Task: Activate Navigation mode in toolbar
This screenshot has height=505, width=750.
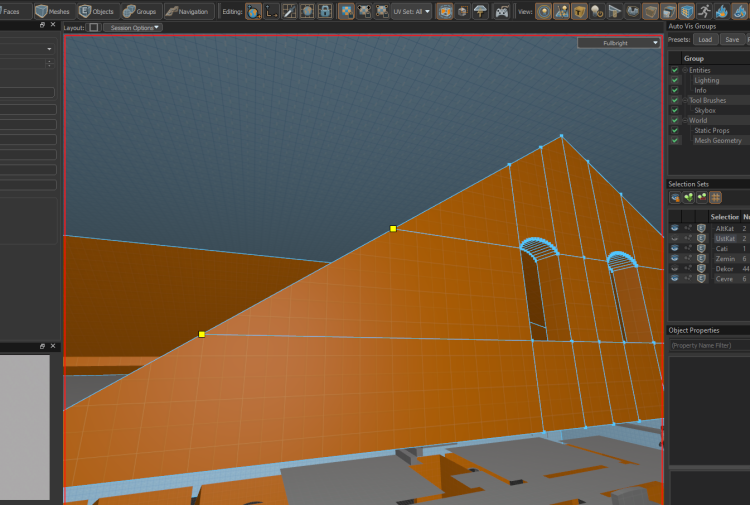Action: pos(187,11)
